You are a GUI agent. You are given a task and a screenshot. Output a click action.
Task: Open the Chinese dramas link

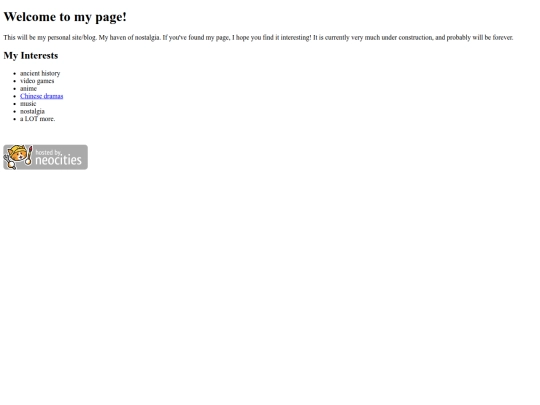click(x=41, y=96)
